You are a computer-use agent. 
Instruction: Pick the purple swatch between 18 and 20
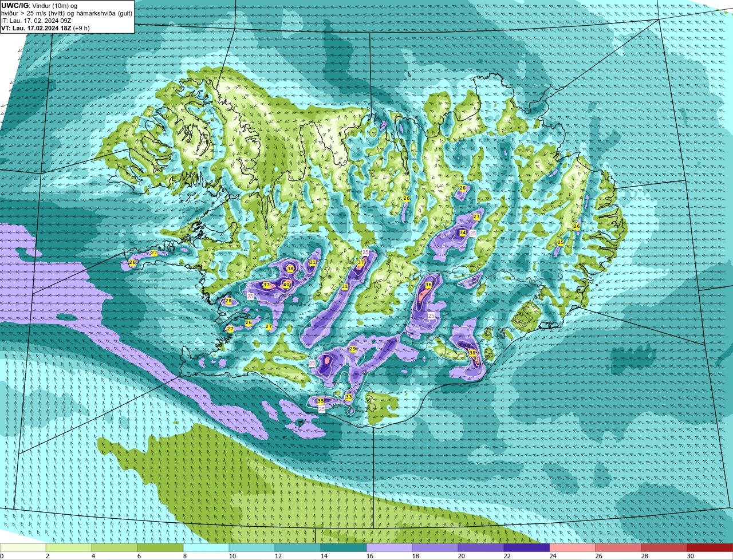click(x=435, y=548)
